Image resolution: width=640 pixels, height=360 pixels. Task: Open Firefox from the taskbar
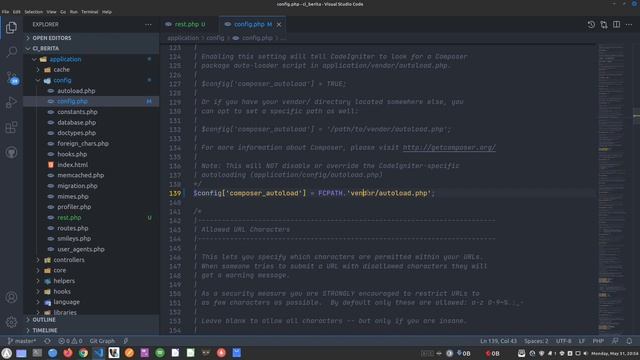pyautogui.click(x=68, y=353)
